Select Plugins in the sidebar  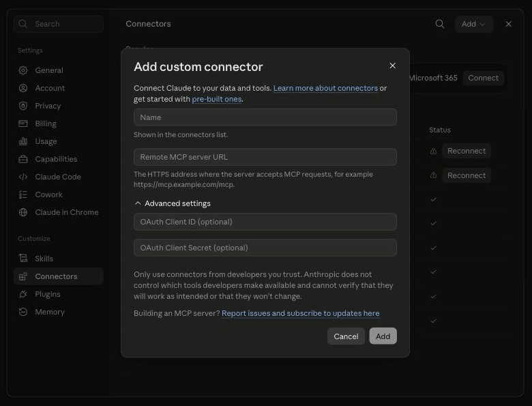coord(59,294)
